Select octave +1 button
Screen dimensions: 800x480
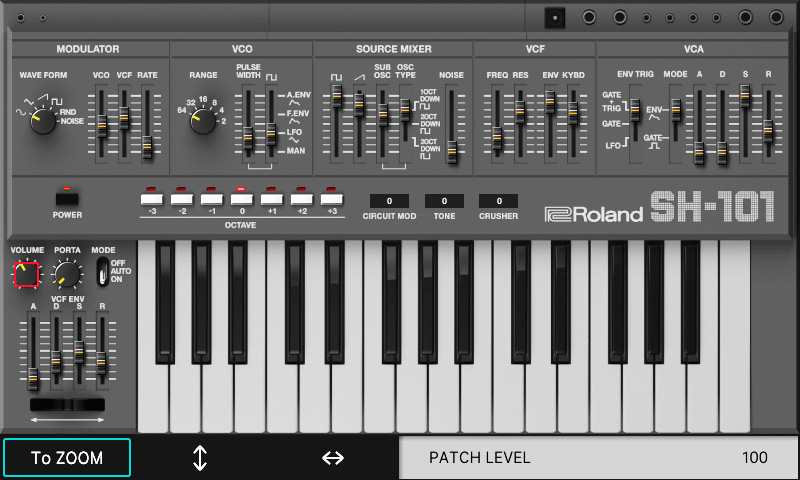272,199
